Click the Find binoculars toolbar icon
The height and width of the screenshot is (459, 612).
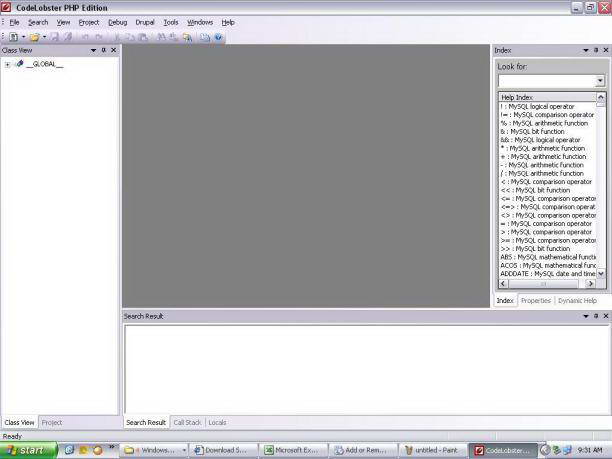tap(161, 37)
